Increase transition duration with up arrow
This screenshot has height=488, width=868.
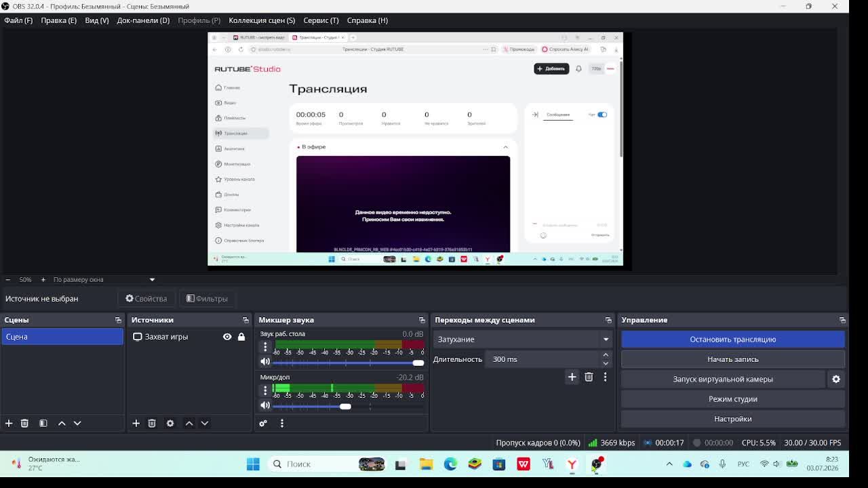point(606,355)
